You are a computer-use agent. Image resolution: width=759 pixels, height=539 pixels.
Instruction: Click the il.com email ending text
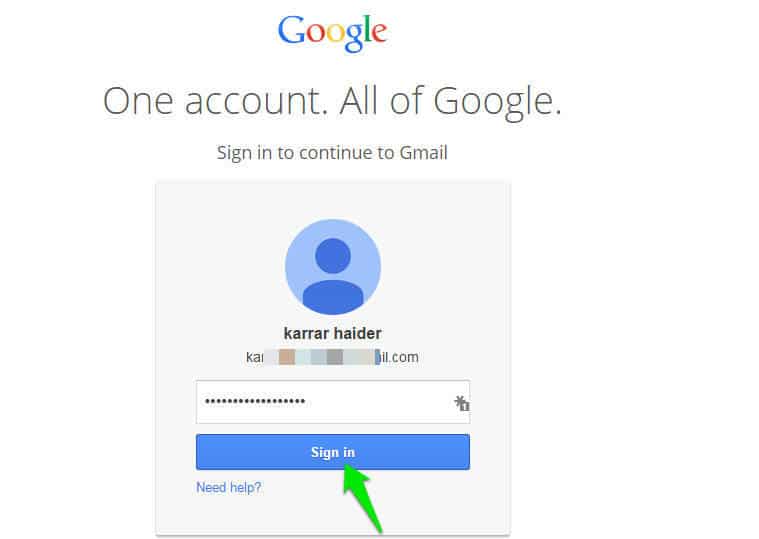[399, 357]
